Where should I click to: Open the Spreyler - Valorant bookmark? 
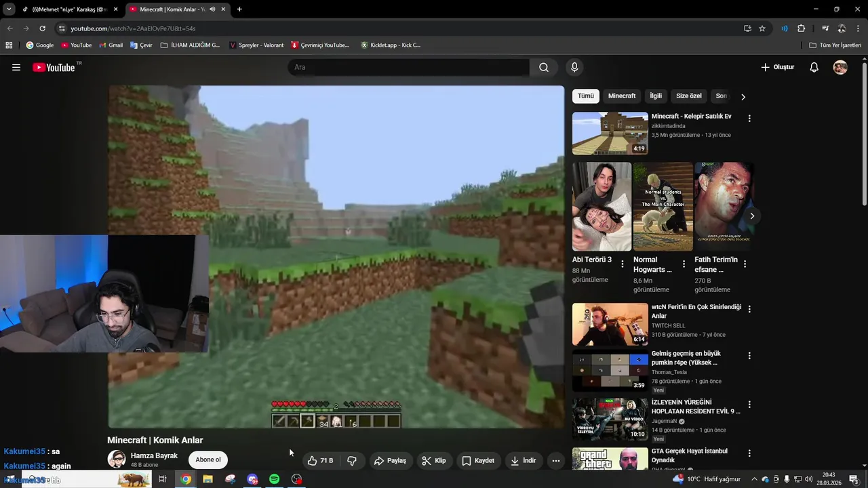point(256,45)
